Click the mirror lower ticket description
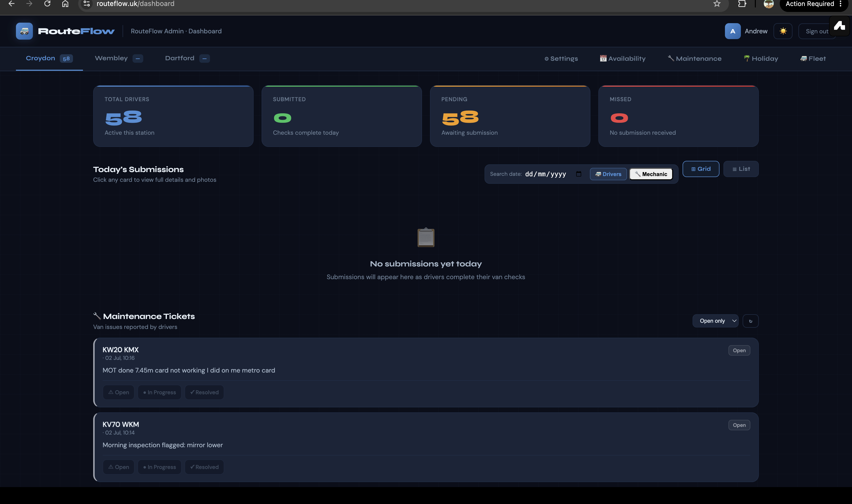 163,445
